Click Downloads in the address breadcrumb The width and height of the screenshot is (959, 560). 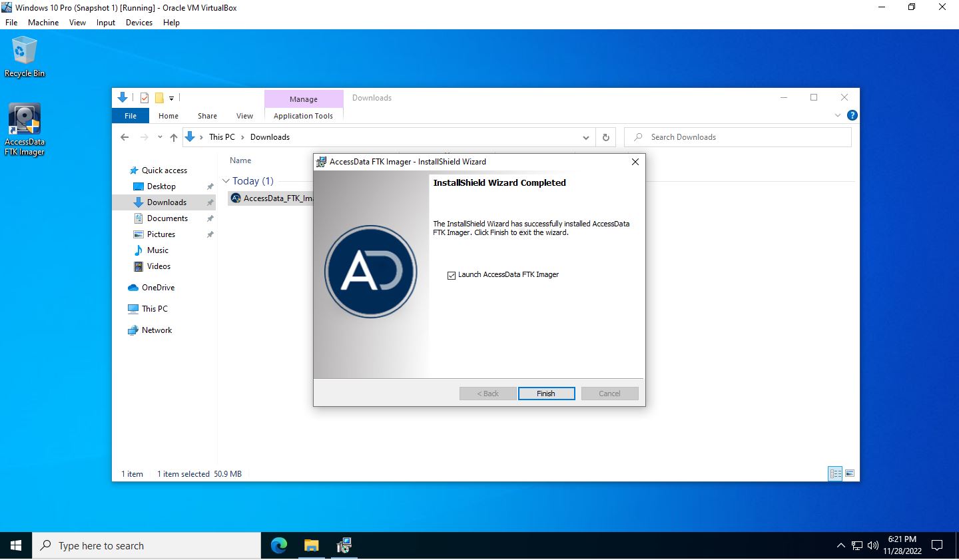click(x=270, y=137)
